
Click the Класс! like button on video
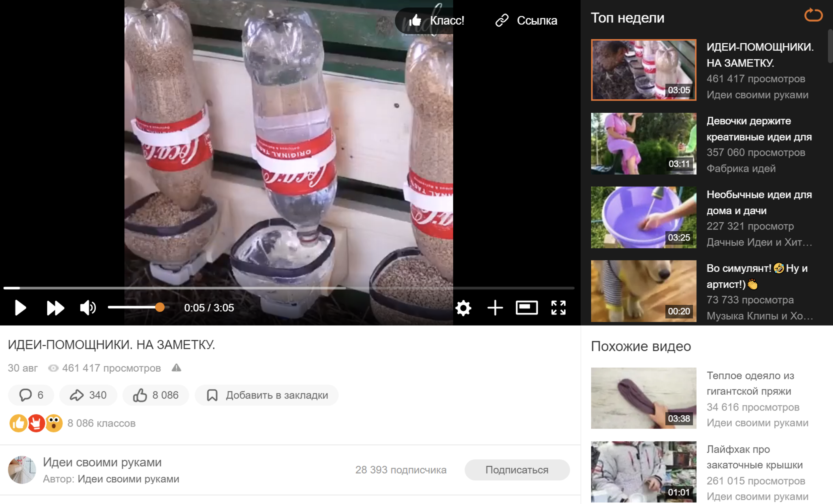click(x=436, y=21)
